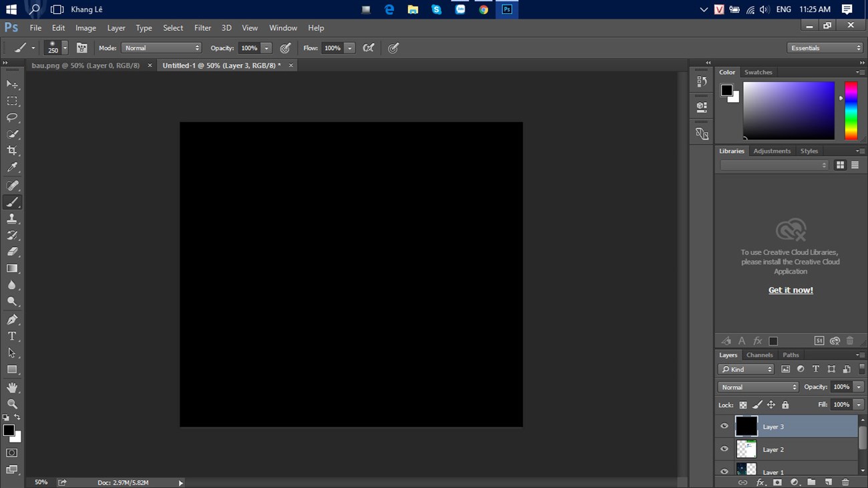Switch to the Adjustments tab
The width and height of the screenshot is (868, 488).
pyautogui.click(x=772, y=151)
